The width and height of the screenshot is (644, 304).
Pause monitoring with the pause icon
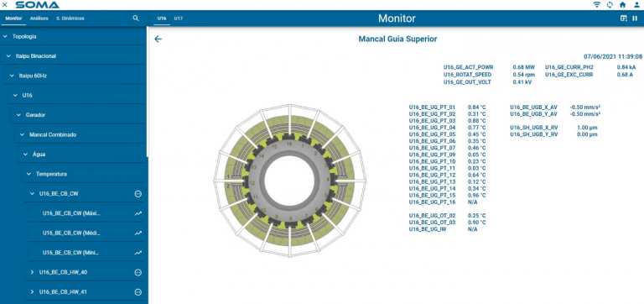point(635,18)
